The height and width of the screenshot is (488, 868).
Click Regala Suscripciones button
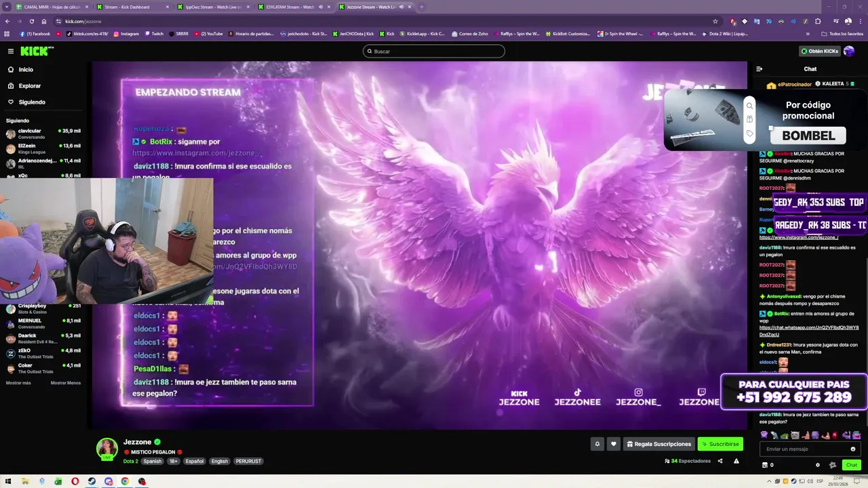click(658, 444)
